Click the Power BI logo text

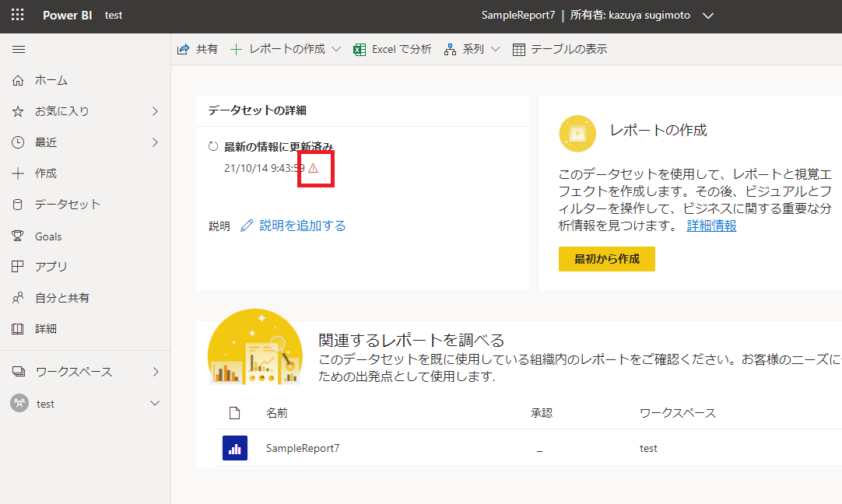click(x=68, y=15)
